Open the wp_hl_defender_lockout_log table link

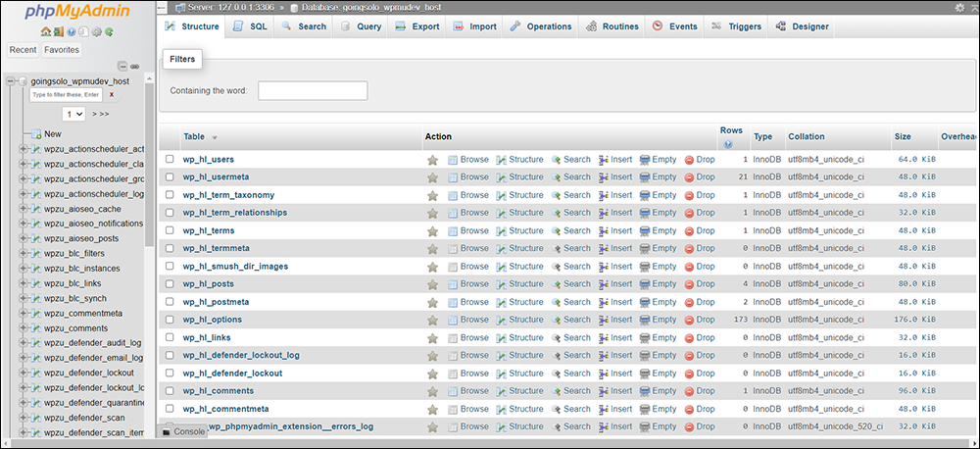click(x=241, y=355)
